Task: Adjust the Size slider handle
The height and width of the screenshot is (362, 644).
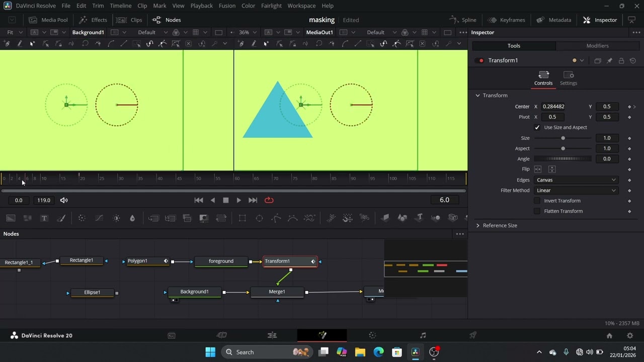Action: click(x=563, y=138)
